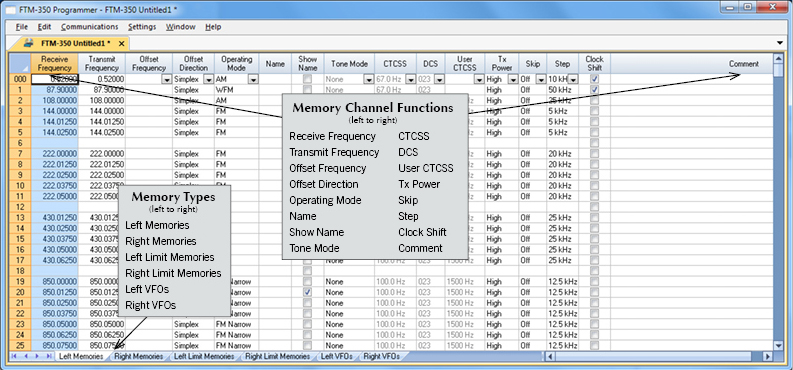The height and width of the screenshot is (370, 793).
Task: Switch to the Right Memories sheet tab
Action: (139, 356)
